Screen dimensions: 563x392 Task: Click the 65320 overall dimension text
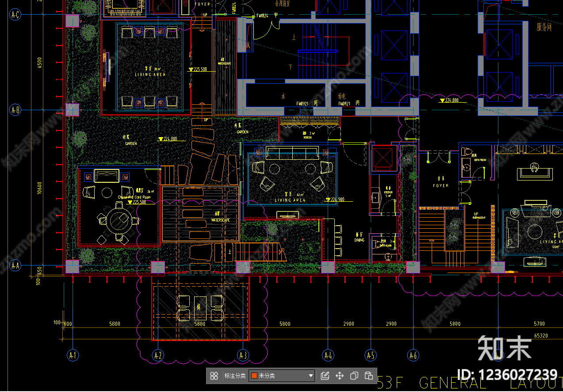pos(542,336)
